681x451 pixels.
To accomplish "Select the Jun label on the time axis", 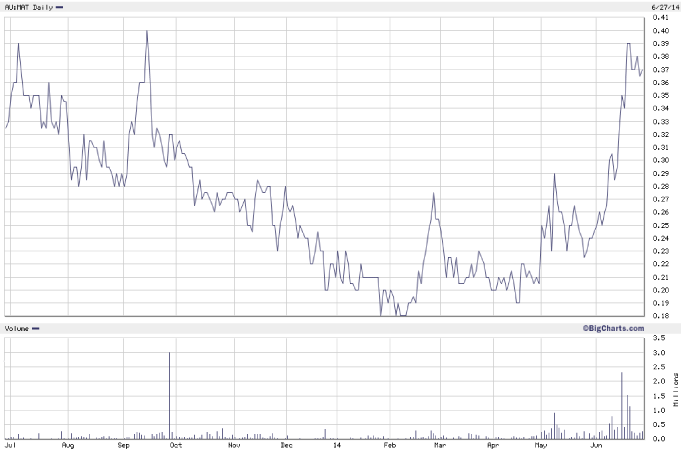I will click(599, 444).
